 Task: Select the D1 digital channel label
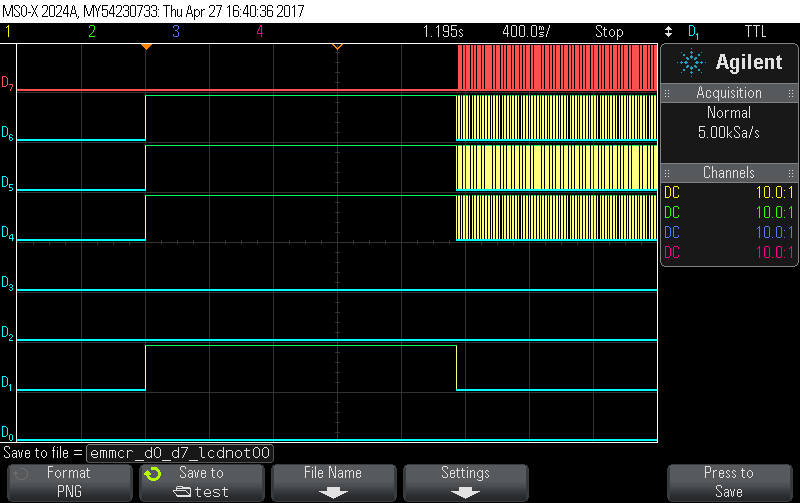click(x=7, y=383)
